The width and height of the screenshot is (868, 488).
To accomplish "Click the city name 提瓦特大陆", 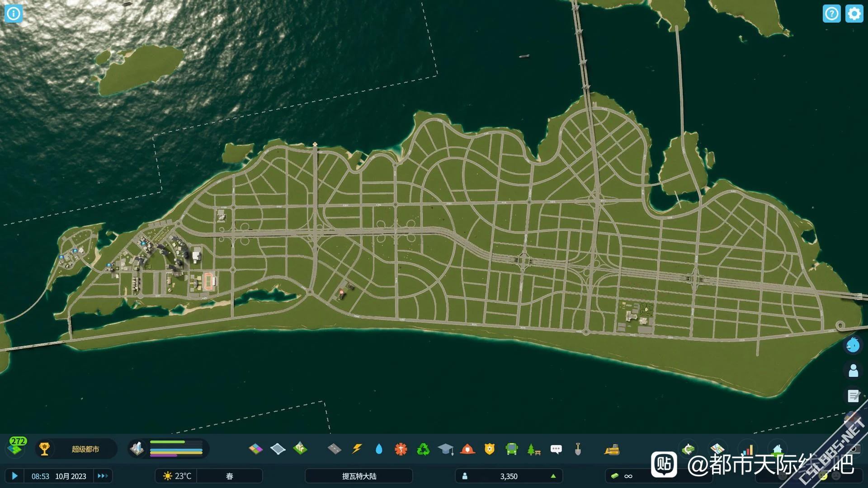I will point(359,476).
